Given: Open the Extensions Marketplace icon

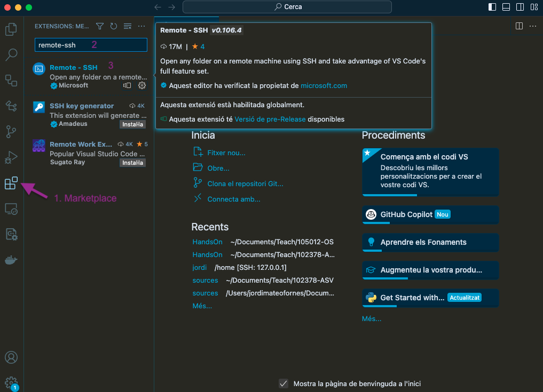Looking at the screenshot, I should coord(11,183).
